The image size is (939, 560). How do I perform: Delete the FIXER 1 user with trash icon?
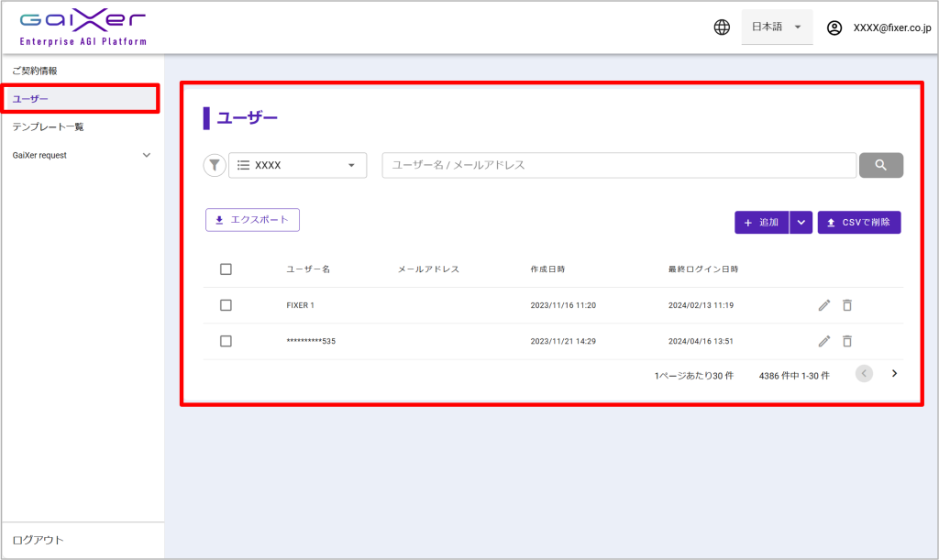point(847,305)
